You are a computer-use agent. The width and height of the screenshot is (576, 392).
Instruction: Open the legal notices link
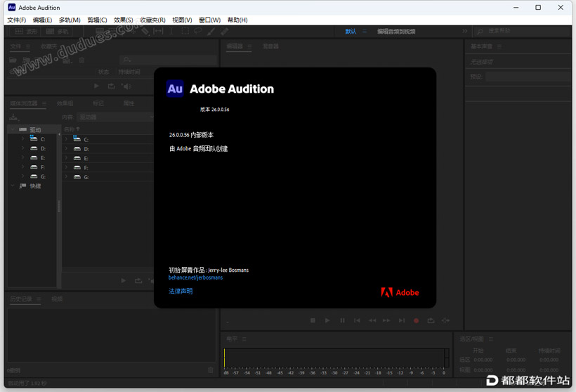click(x=181, y=291)
